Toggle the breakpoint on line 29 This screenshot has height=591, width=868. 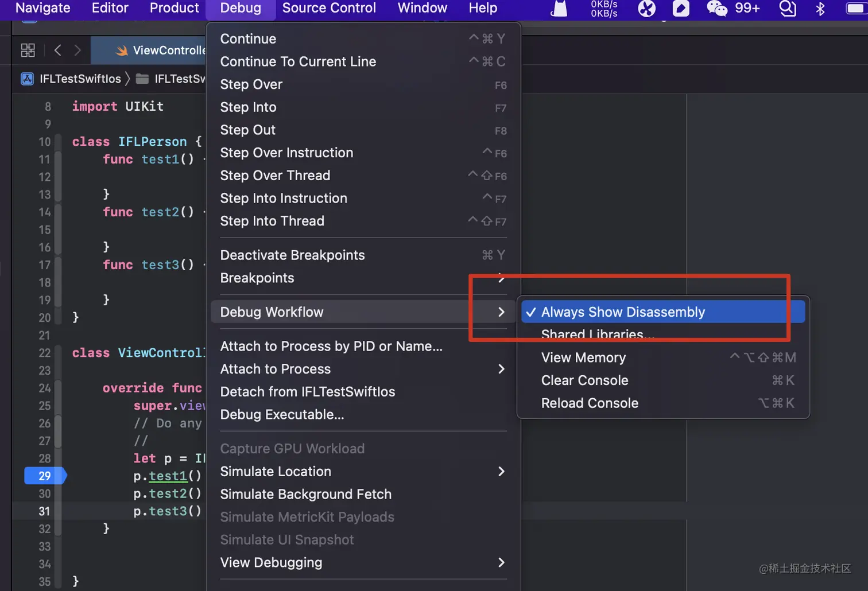coord(45,476)
